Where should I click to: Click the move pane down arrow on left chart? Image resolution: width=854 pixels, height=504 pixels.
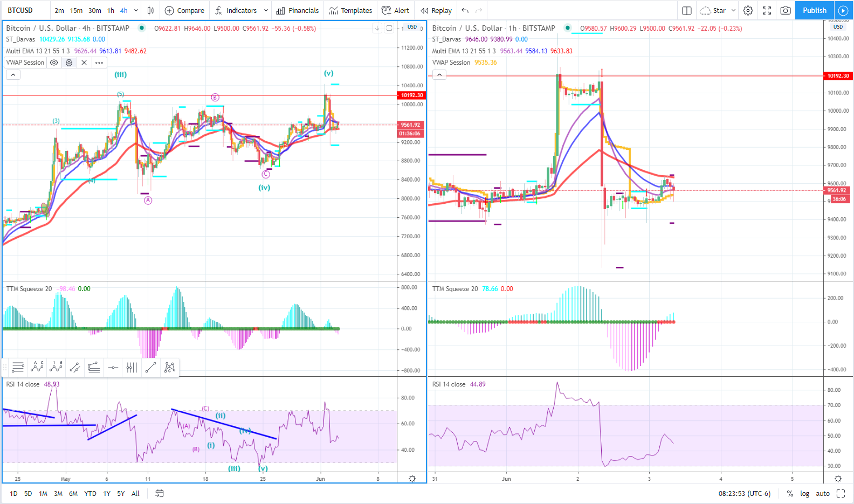[x=377, y=28]
